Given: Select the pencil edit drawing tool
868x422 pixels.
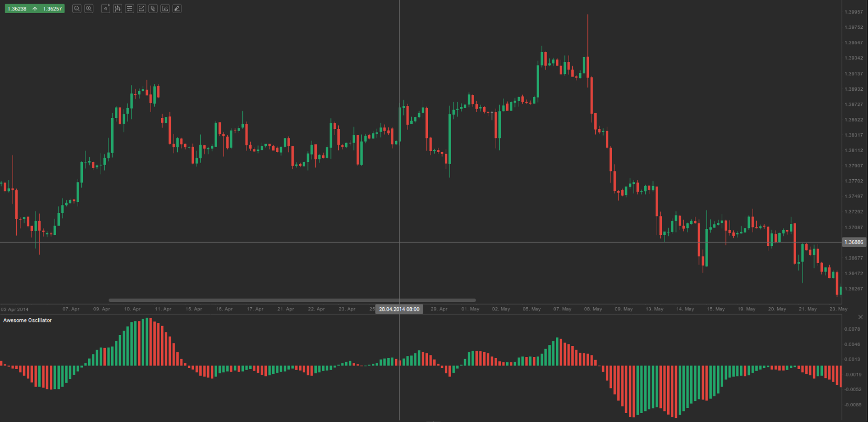Looking at the screenshot, I should pos(165,8).
